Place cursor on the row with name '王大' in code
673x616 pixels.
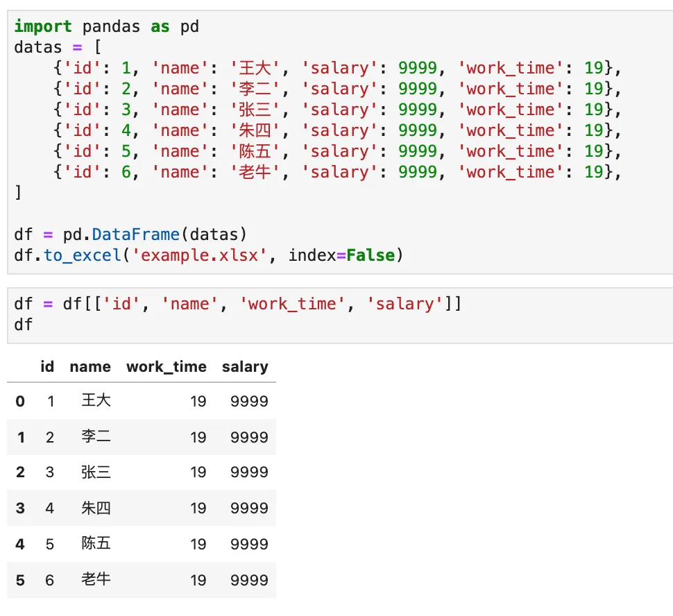tap(337, 68)
